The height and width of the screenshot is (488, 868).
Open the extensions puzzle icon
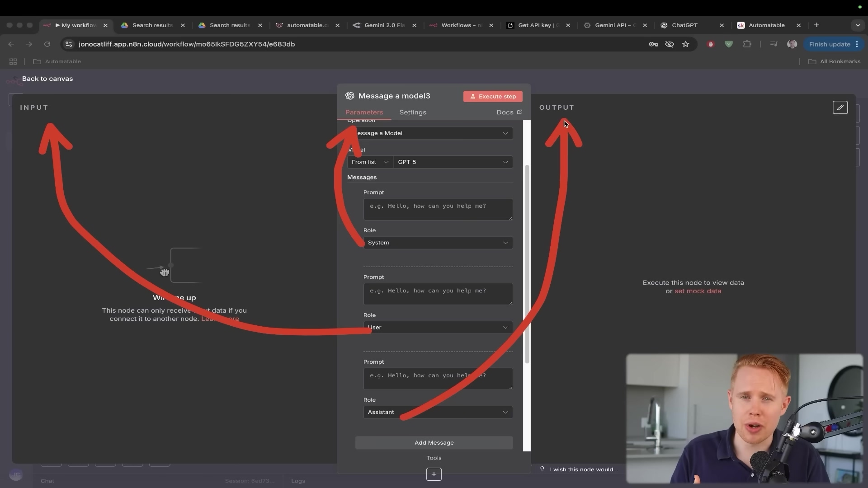[x=747, y=44]
